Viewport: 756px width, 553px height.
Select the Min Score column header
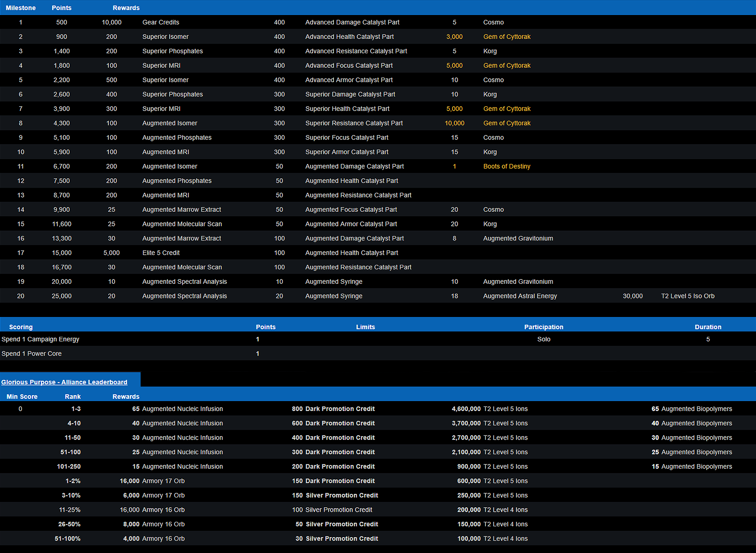pyautogui.click(x=22, y=397)
